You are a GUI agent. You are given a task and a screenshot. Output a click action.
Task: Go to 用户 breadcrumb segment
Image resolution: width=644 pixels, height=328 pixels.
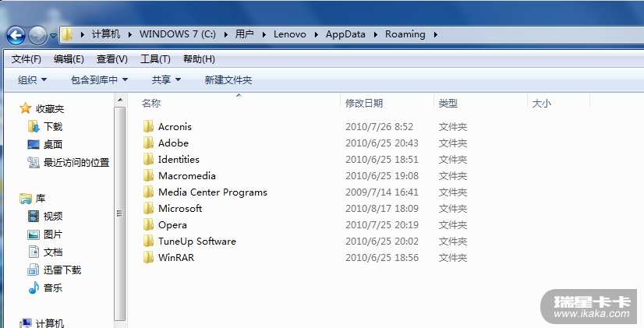point(244,34)
